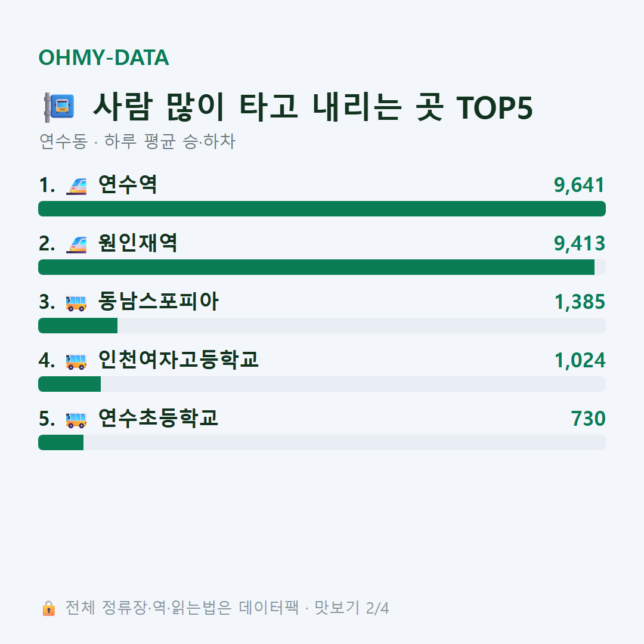Click the train icon next to 원인재역

coord(76,244)
